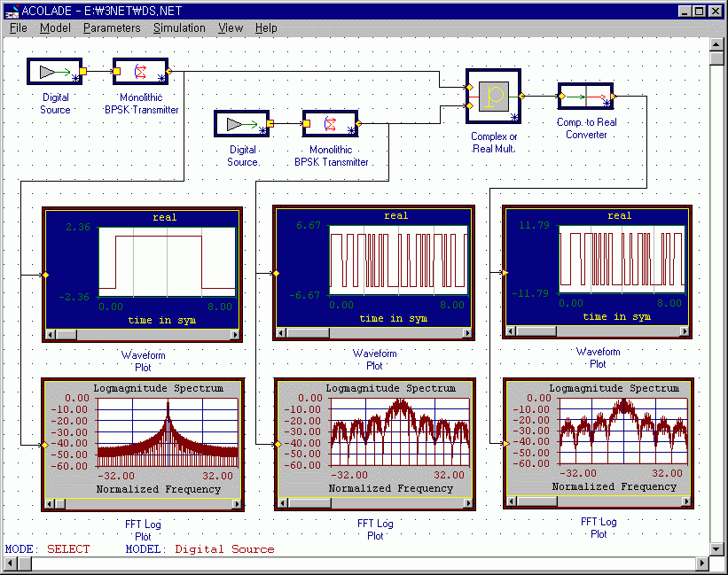
Task: Click main window horizontal scroll-left arrow
Action: tap(11, 563)
